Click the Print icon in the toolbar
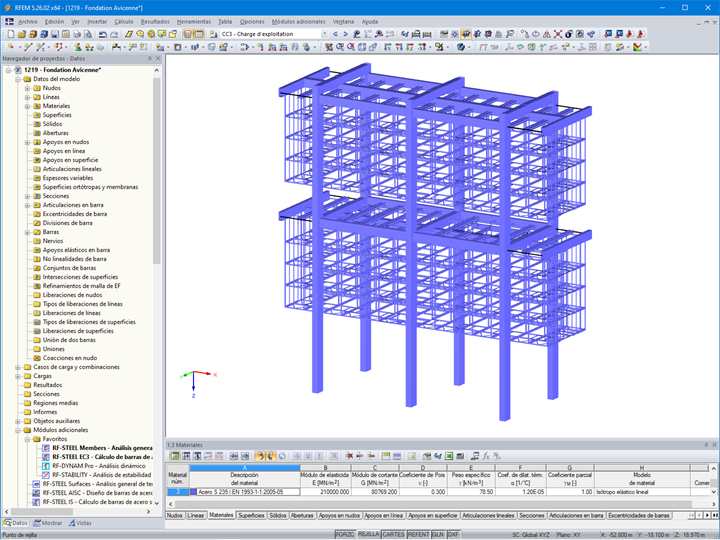This screenshot has height=540, width=720. pos(77,34)
